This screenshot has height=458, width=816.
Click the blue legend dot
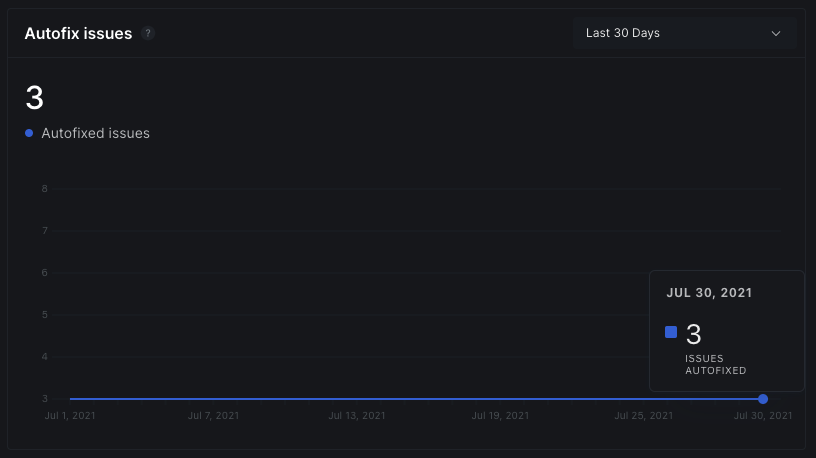pyautogui.click(x=29, y=133)
